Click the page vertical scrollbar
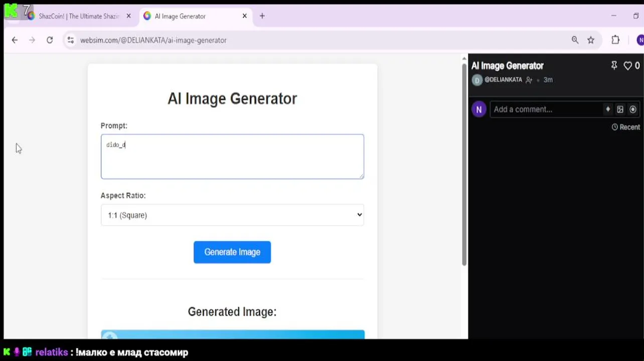 coord(464,165)
